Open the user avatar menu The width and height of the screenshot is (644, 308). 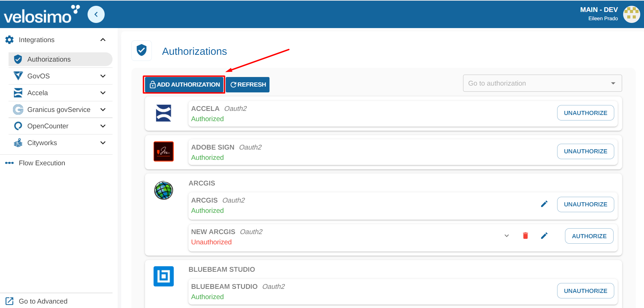tap(631, 14)
